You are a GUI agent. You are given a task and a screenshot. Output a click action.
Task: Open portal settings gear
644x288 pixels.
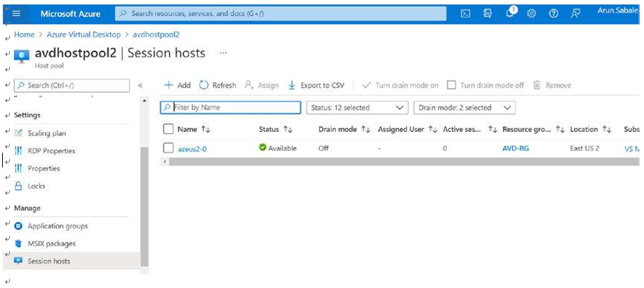coord(532,13)
